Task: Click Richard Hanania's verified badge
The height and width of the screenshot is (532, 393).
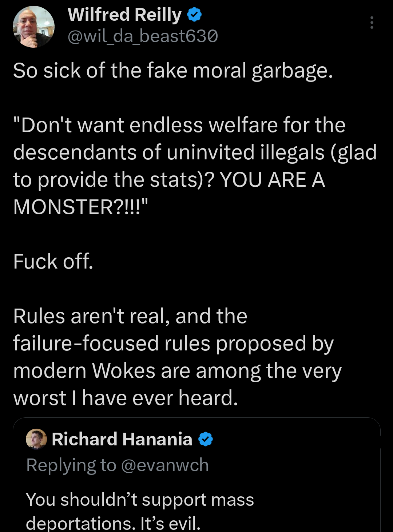Action: point(205,439)
